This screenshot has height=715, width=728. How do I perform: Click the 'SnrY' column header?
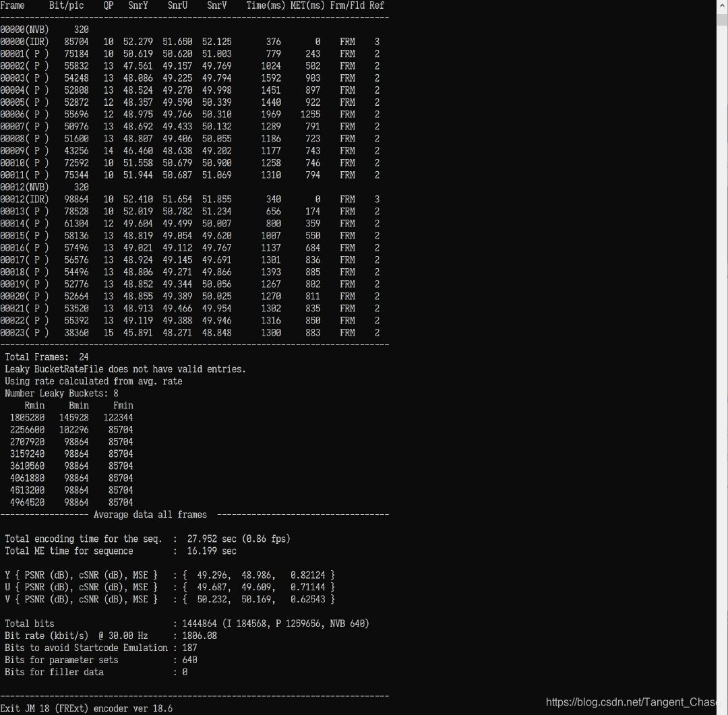coord(138,5)
